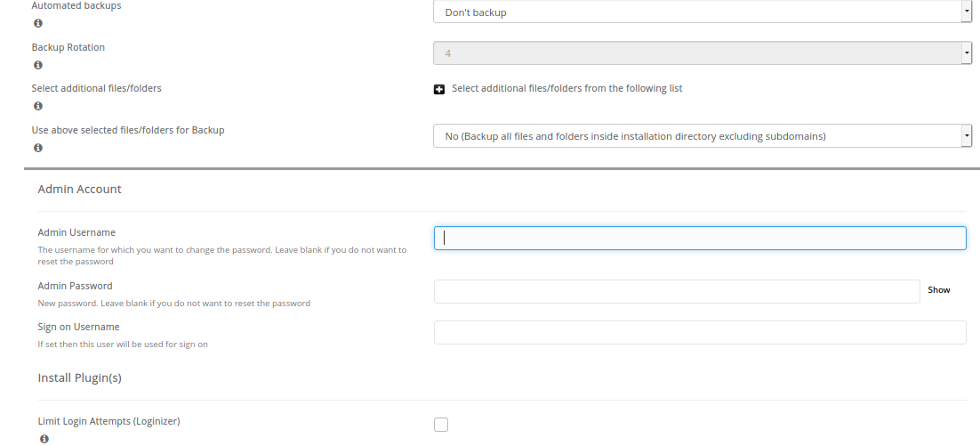Screen dimensions: 980x446
Task: Show the admin password
Action: point(939,290)
